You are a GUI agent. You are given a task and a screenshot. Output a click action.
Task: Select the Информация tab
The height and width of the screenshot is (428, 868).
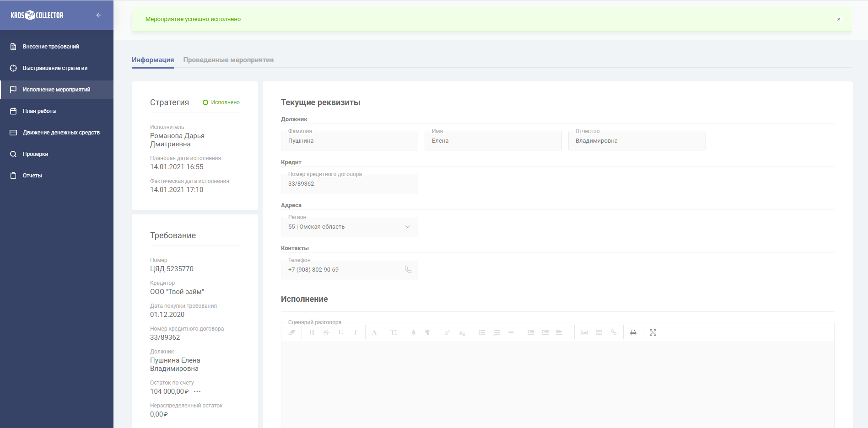(x=153, y=60)
